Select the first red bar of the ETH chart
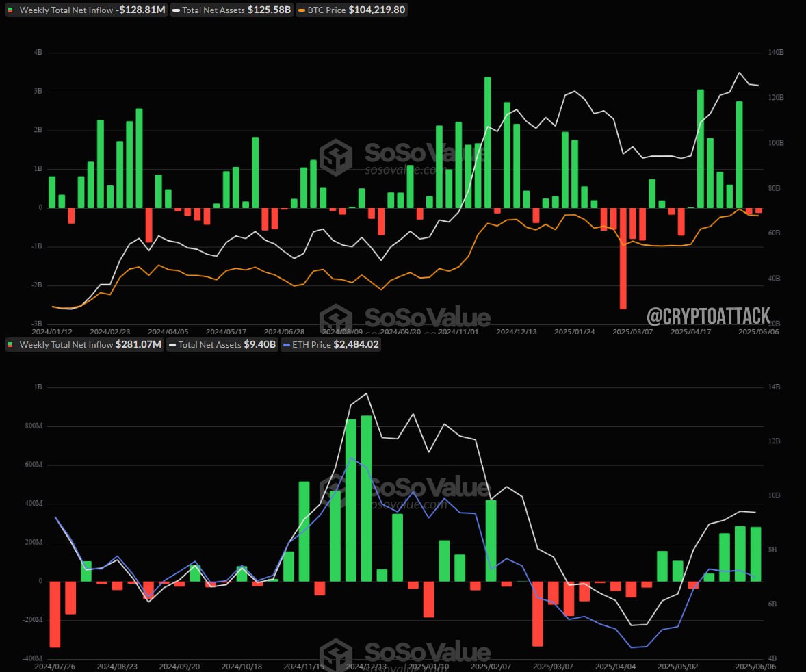806x672 pixels. tap(55, 614)
